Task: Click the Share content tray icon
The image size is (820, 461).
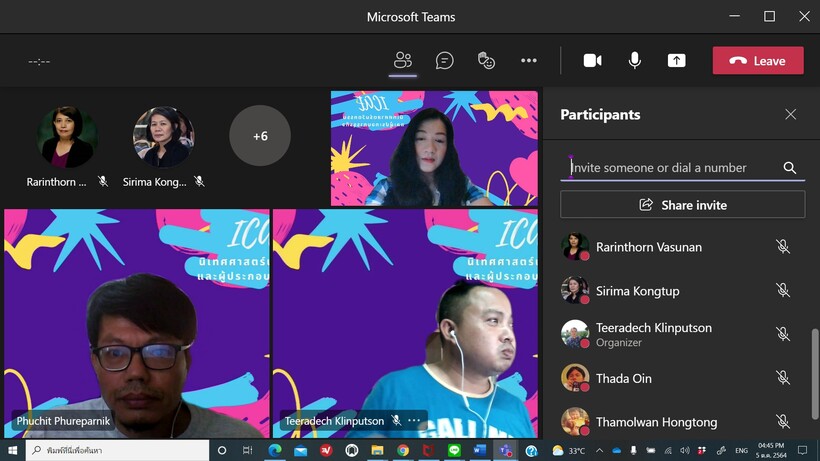Action: [x=676, y=60]
